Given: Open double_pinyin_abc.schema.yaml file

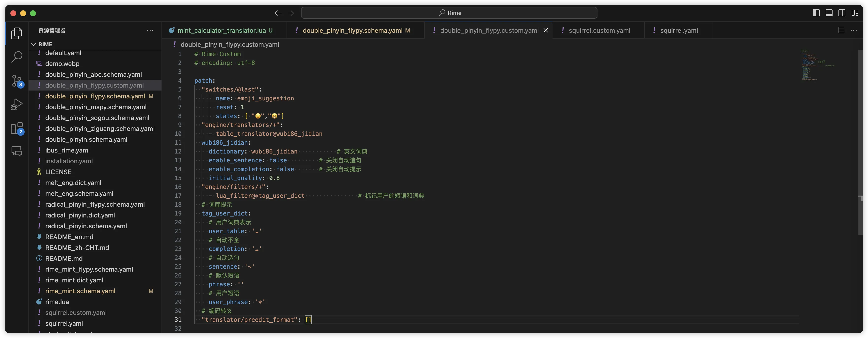Looking at the screenshot, I should 93,74.
